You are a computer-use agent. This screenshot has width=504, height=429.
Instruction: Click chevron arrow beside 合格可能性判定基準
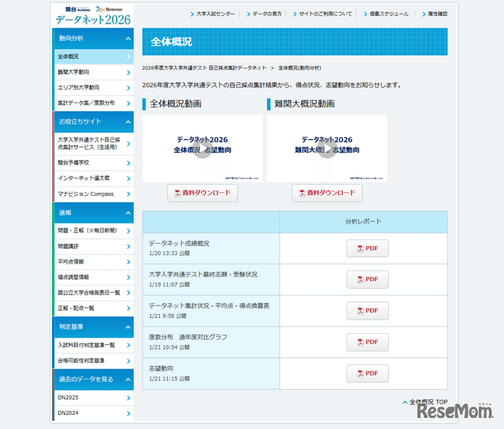(128, 361)
